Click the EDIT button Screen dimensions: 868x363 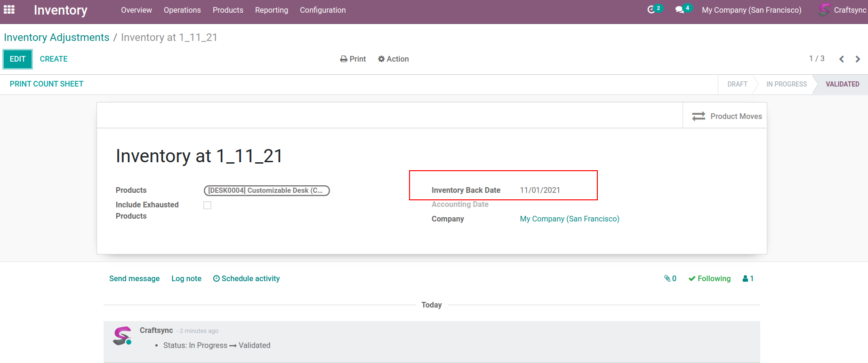(17, 59)
